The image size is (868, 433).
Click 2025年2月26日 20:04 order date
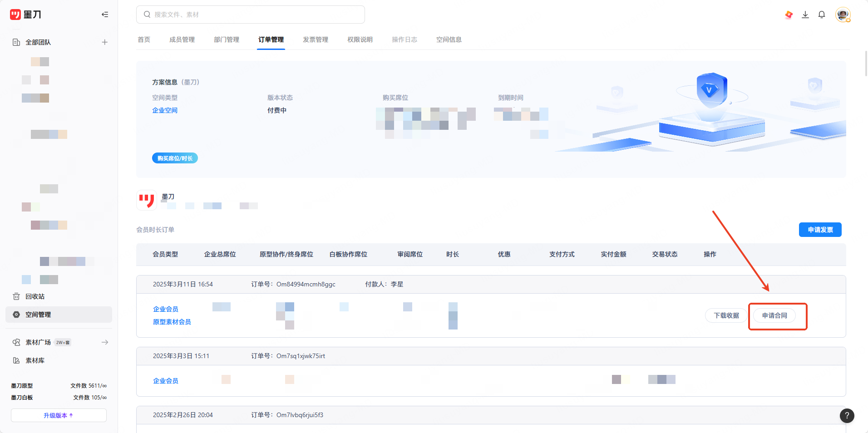[x=183, y=415]
